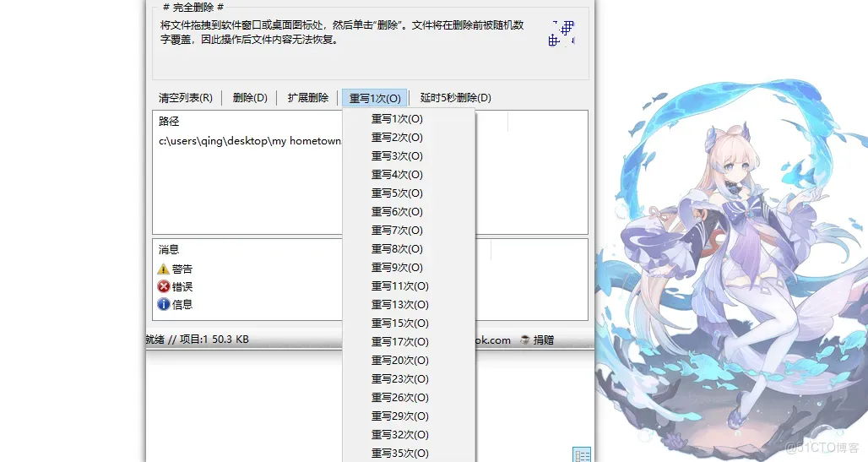
Task: Pick 重写8次(O) from the list
Action: point(397,248)
